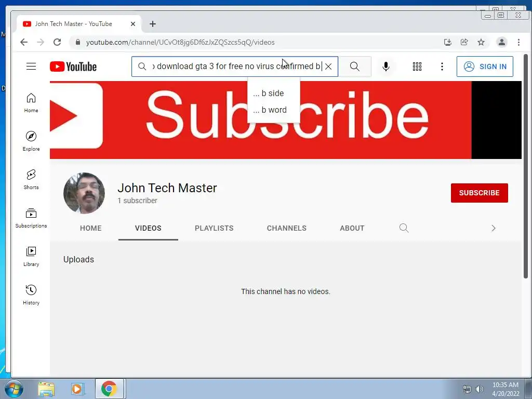
Task: Open Chrome's three-dot menu
Action: pos(518,42)
